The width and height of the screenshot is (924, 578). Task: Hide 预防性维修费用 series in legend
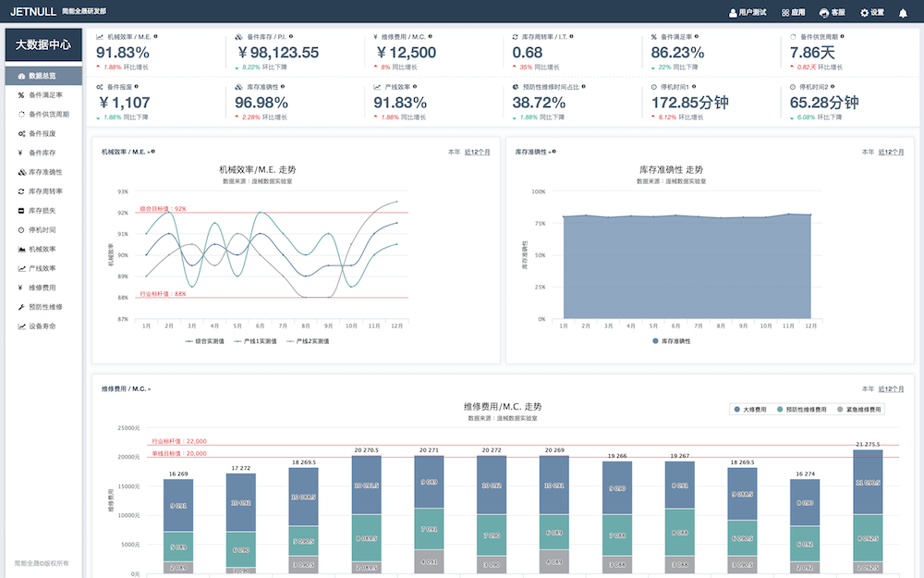point(804,409)
